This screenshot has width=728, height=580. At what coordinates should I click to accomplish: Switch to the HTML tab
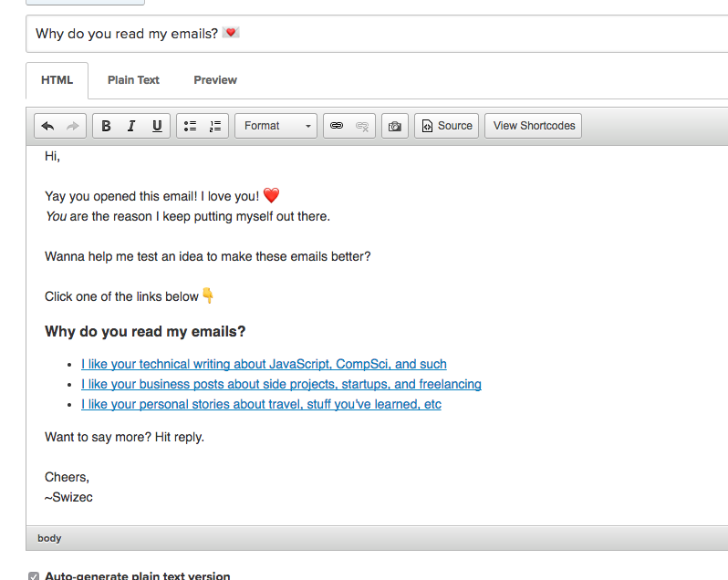click(57, 80)
